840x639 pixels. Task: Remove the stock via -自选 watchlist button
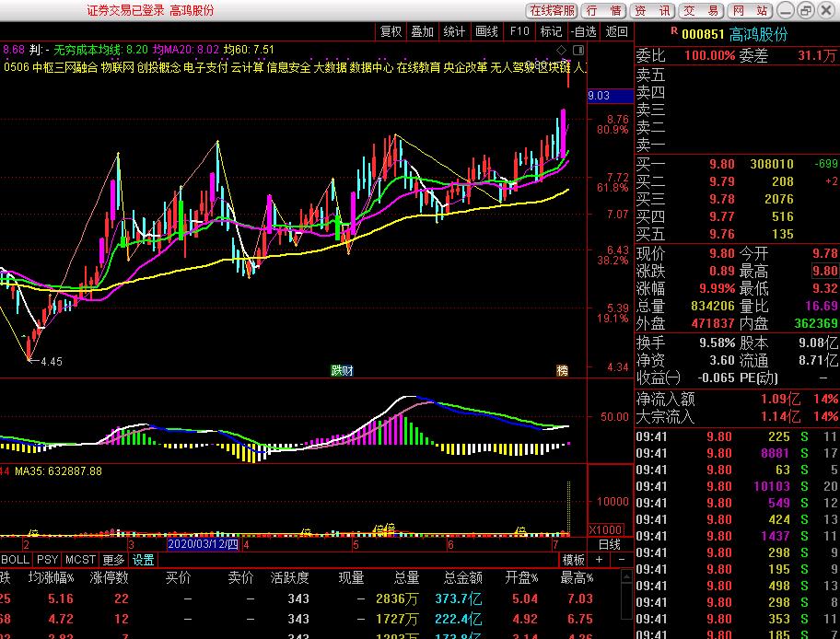tap(583, 31)
